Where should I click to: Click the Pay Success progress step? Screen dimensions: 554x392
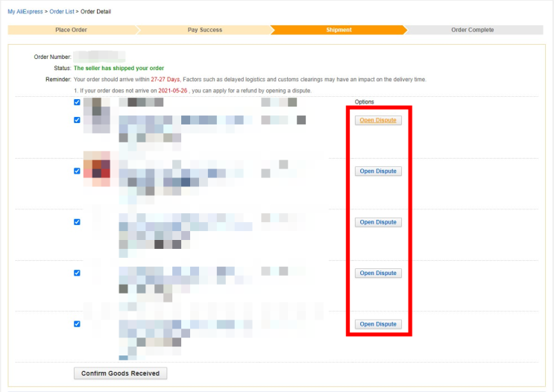[x=205, y=30]
